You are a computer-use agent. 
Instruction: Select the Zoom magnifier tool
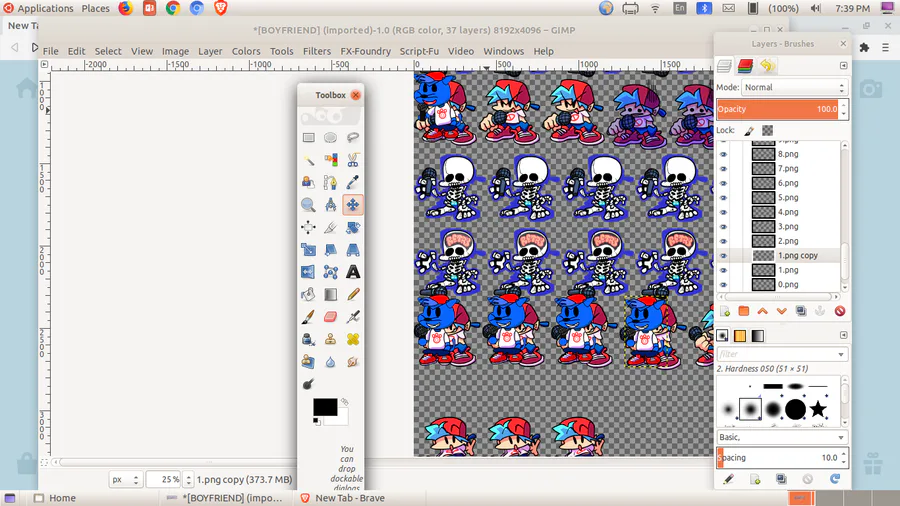pyautogui.click(x=308, y=205)
